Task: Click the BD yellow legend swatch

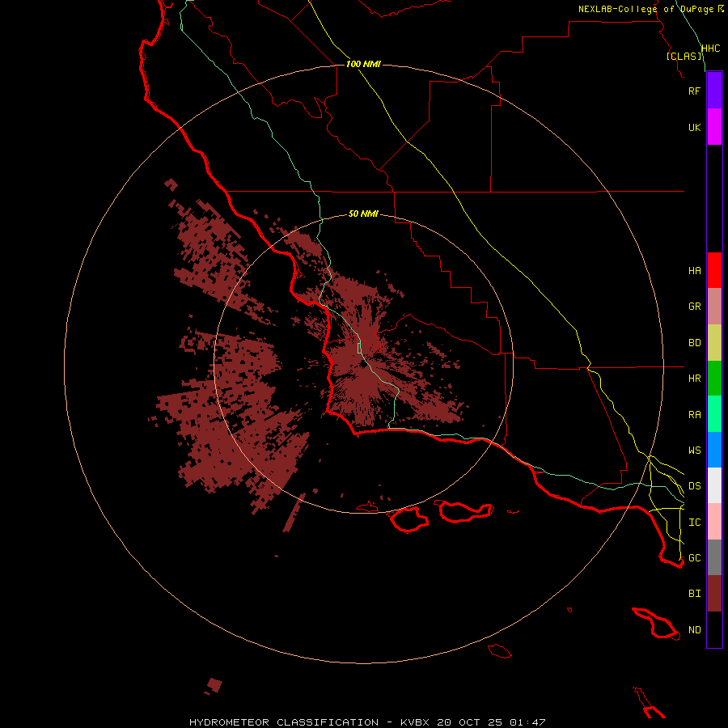Action: [x=714, y=343]
